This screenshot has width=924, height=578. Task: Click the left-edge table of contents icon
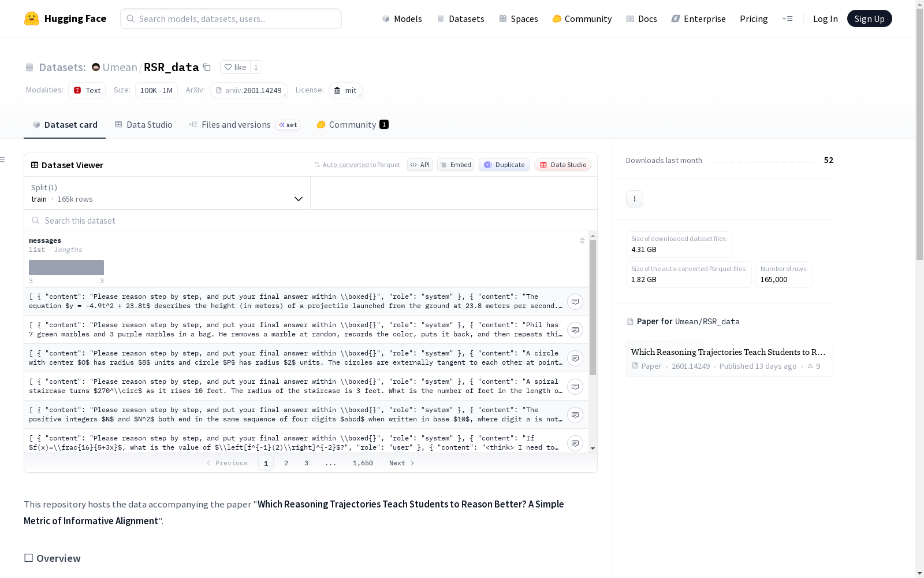(3, 160)
